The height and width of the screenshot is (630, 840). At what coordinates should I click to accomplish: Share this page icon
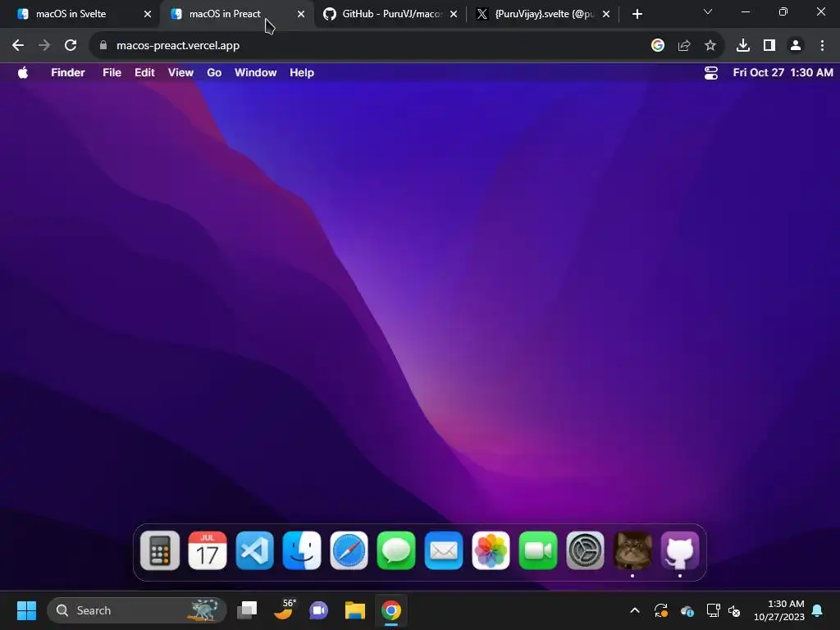684,46
